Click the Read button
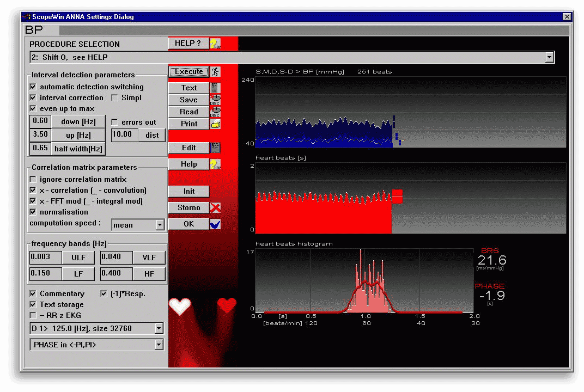This screenshot has width=584, height=392. (189, 112)
